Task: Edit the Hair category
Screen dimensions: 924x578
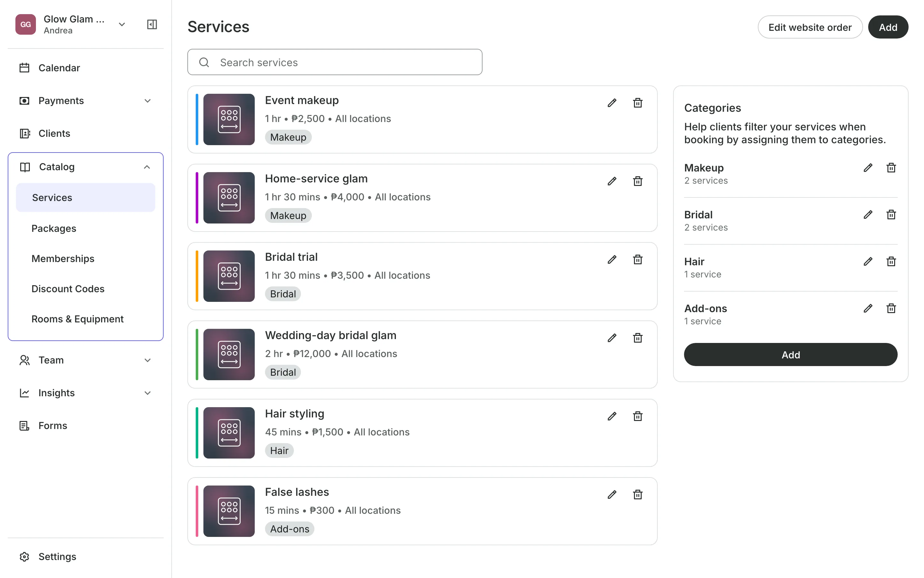Action: tap(868, 261)
